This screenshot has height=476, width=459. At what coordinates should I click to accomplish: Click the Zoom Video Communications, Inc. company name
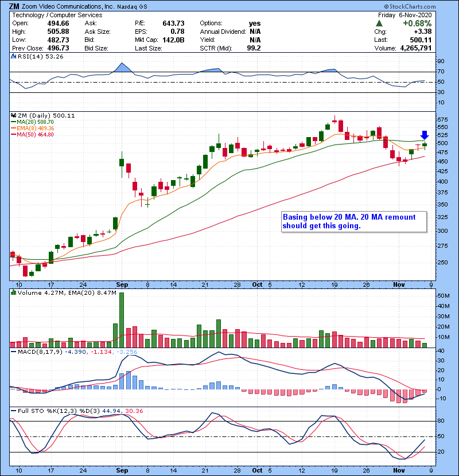tap(68, 6)
